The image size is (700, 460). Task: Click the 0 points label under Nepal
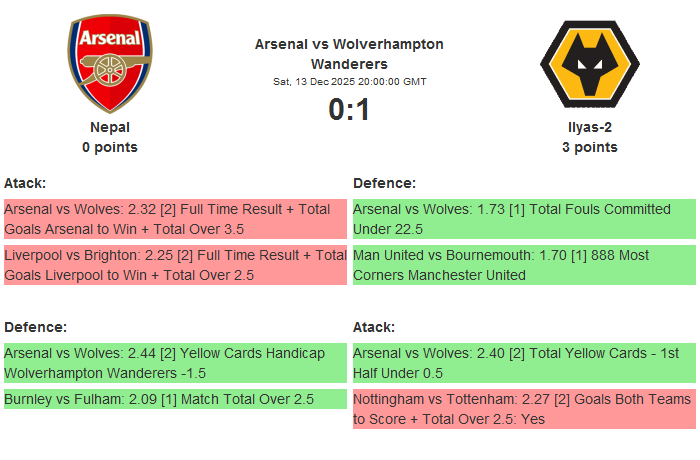coord(110,147)
